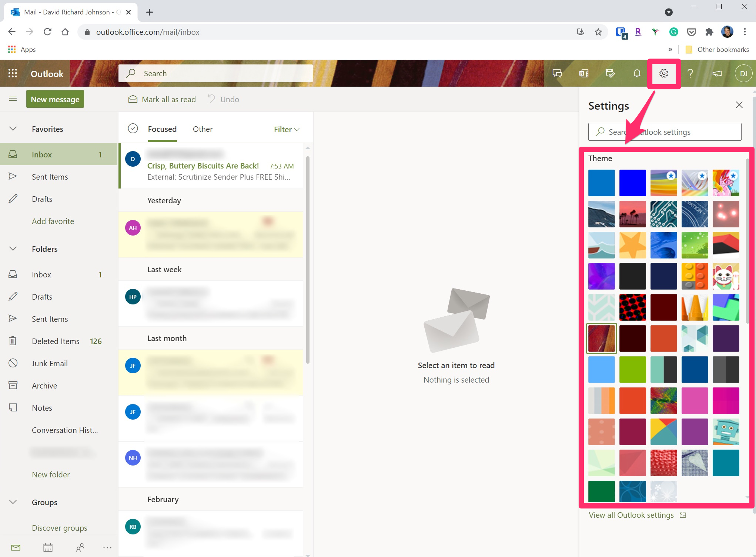
Task: Click Mark all as read button
Action: (x=162, y=99)
